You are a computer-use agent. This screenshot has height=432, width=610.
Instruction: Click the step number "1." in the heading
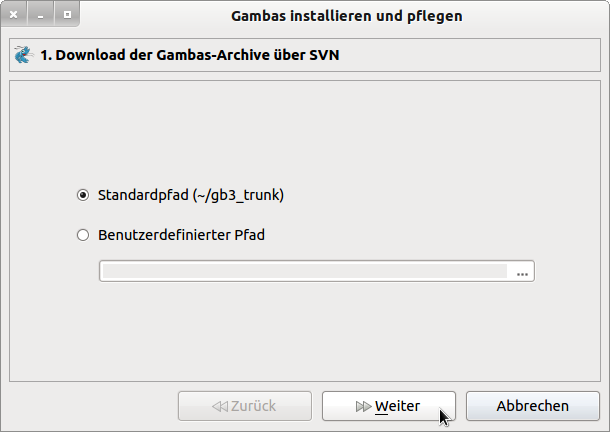(45, 55)
